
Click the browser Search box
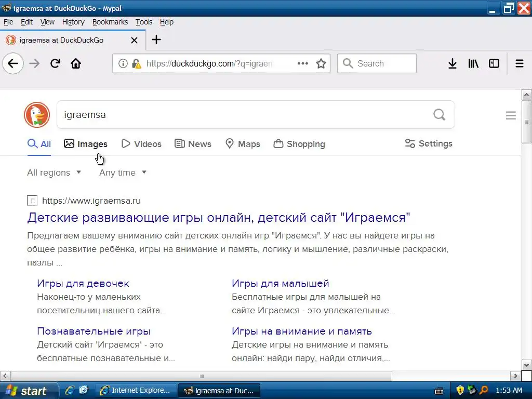point(377,63)
